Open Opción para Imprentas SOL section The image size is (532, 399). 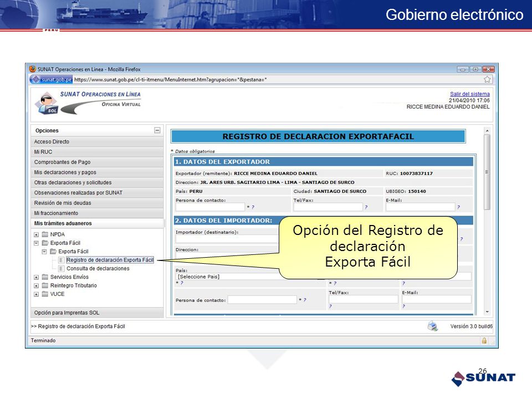[97, 313]
